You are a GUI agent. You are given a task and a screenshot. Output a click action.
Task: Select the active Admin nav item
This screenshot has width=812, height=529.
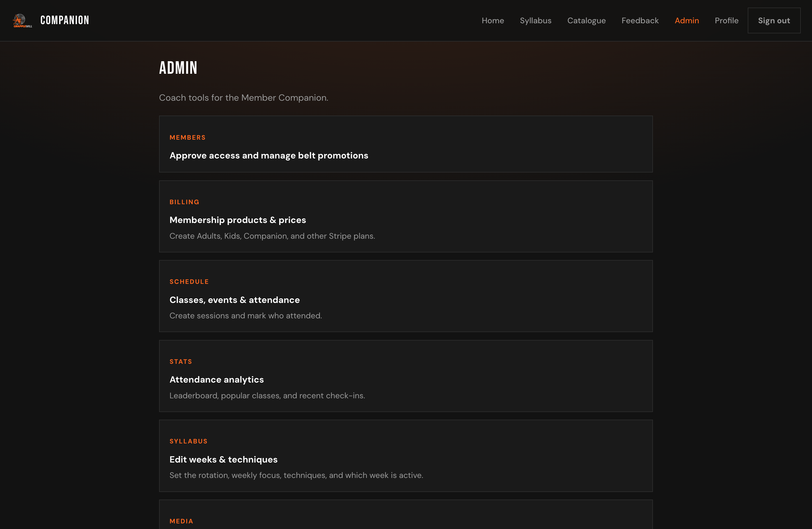point(687,20)
